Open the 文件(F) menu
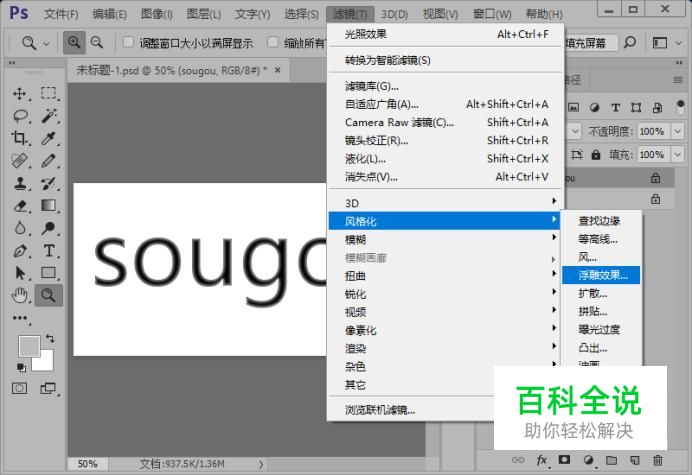Screen dimensions: 692x475 [x=61, y=14]
